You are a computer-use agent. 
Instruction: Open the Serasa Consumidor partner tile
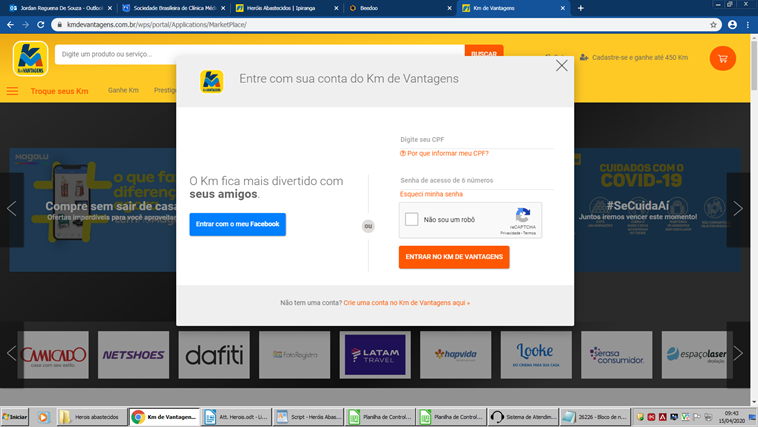coord(617,355)
